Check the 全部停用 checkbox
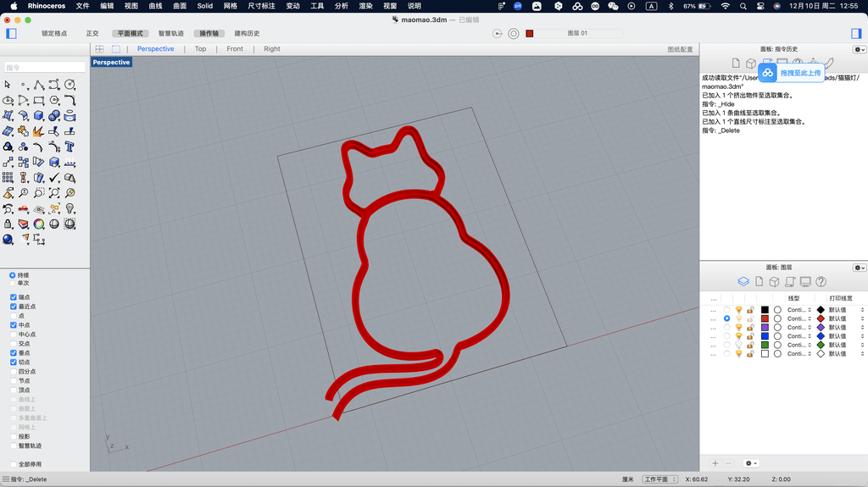868x487 pixels. (x=14, y=464)
